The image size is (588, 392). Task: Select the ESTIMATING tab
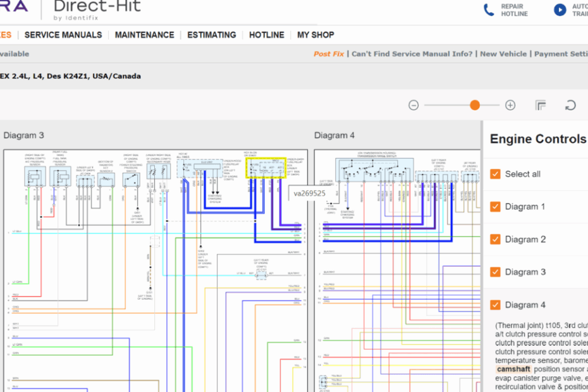coord(211,35)
